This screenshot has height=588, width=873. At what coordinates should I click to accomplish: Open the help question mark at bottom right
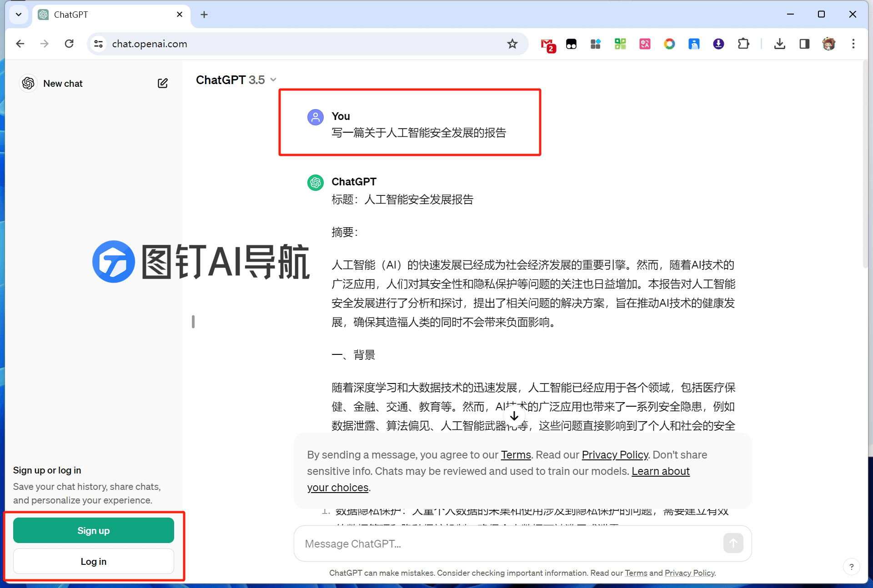pyautogui.click(x=852, y=567)
